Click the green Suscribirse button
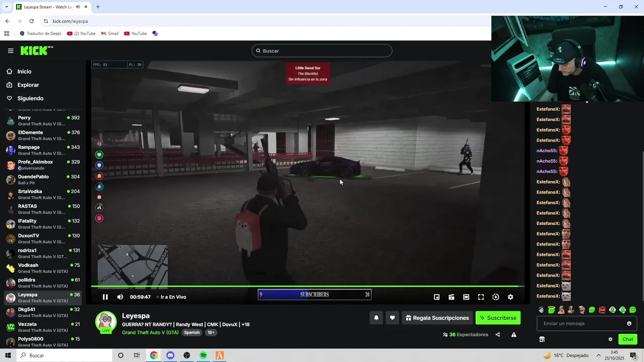 click(x=498, y=318)
